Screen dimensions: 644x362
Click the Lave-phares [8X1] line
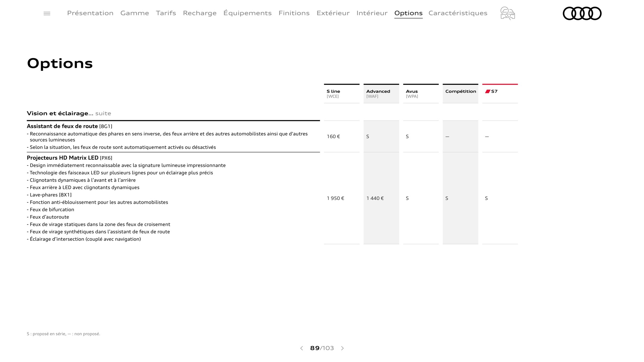[49, 195]
